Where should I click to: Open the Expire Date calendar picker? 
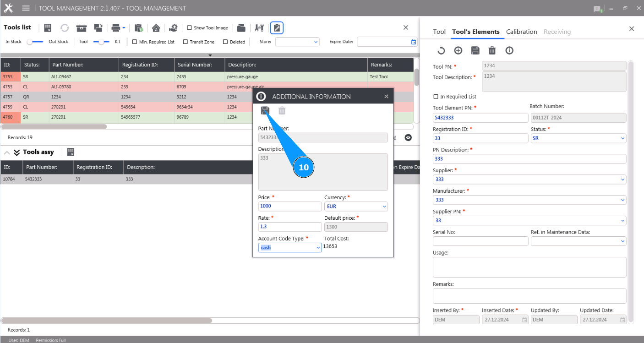(x=414, y=42)
